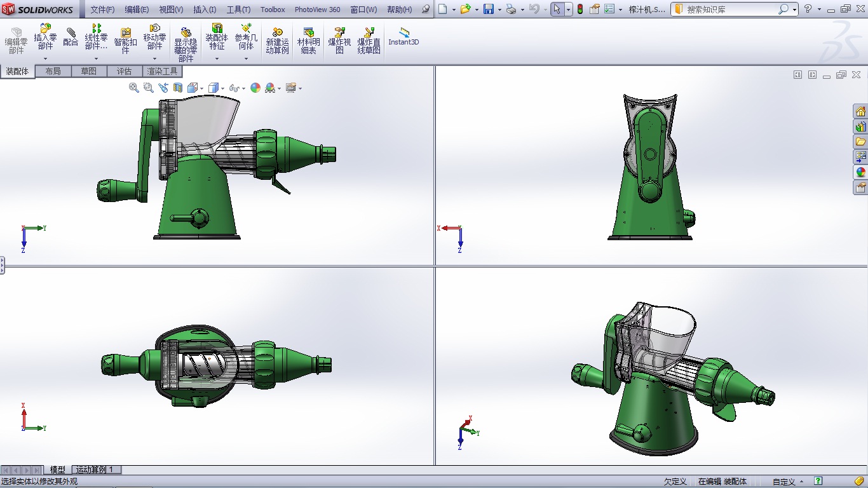Open the 文件(F) menu

coord(102,10)
